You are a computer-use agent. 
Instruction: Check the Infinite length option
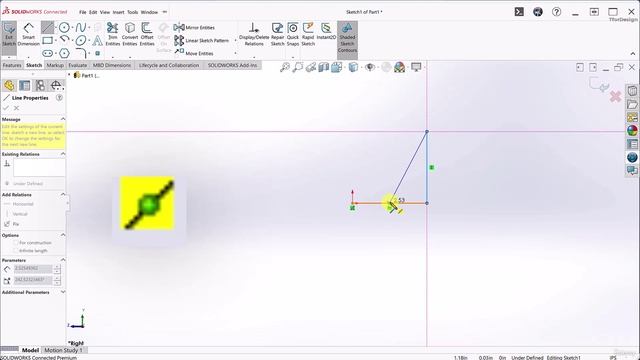coord(16,251)
